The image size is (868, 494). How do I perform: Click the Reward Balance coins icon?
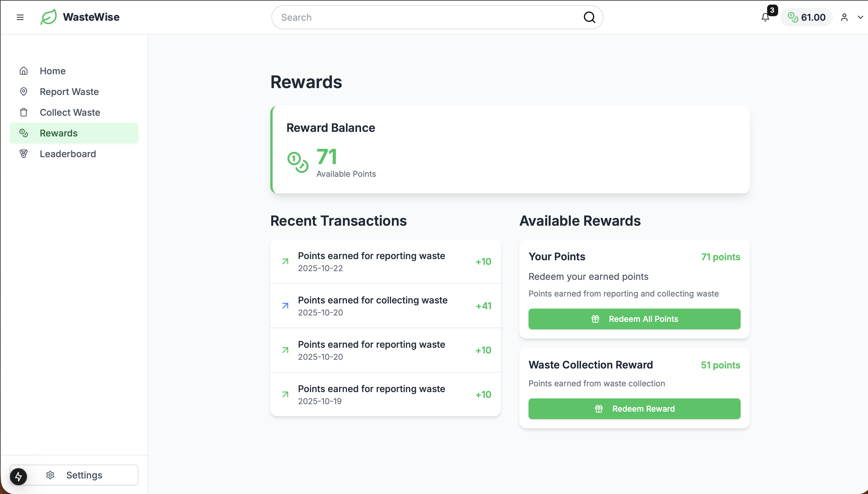[x=297, y=162]
